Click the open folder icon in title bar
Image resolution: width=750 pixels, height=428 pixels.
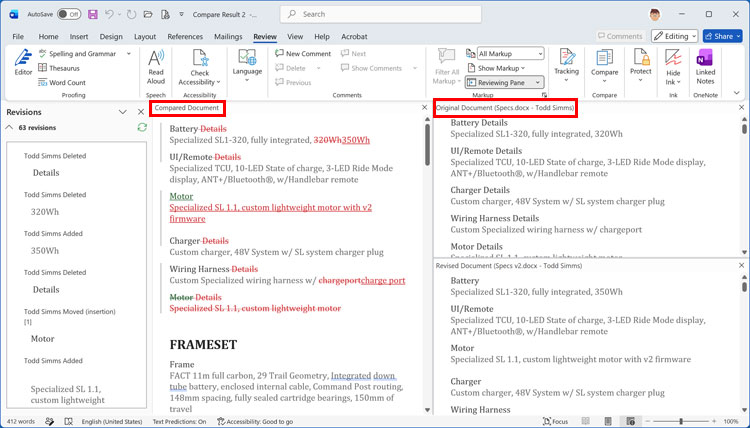pos(148,14)
